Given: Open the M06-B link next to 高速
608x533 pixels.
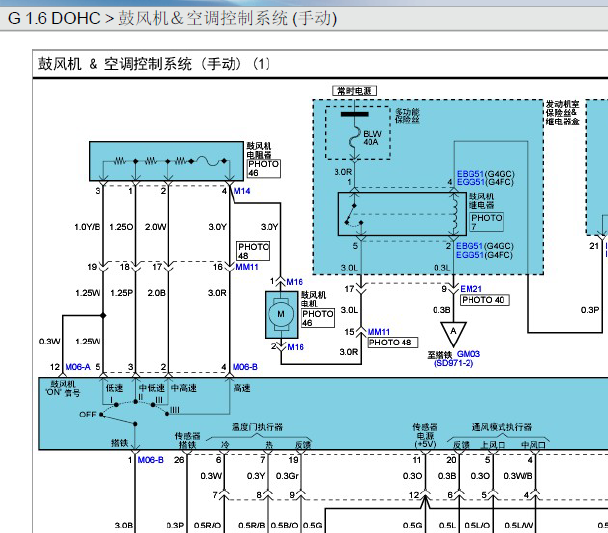Looking at the screenshot, I should (245, 367).
